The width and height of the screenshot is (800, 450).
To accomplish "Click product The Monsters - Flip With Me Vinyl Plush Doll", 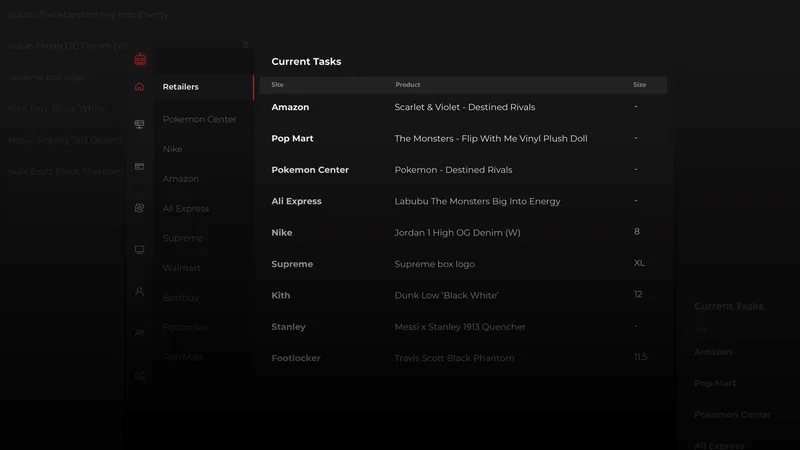I will coord(491,138).
